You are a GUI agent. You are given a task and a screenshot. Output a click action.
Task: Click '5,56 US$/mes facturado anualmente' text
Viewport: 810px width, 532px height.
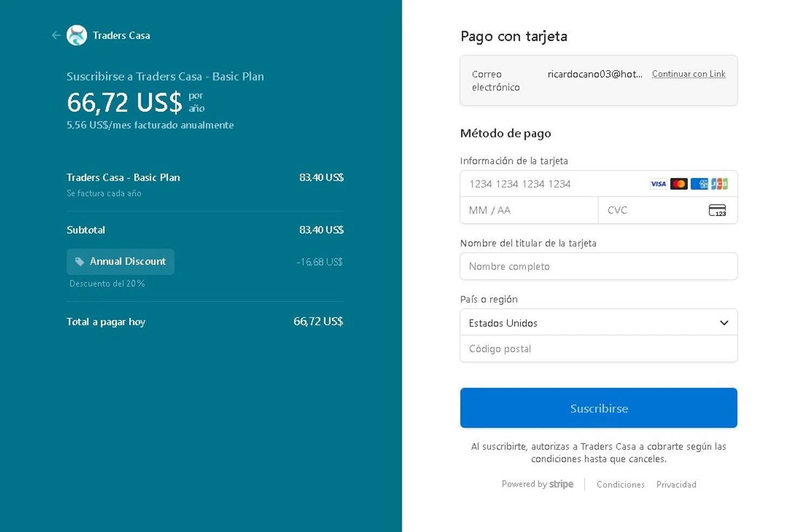(150, 125)
